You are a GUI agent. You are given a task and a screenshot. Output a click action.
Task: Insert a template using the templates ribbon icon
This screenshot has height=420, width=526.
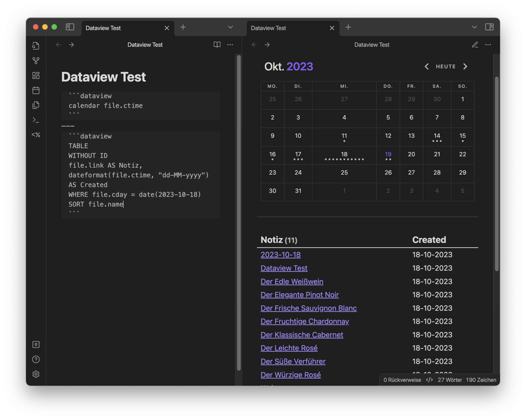coord(36,105)
